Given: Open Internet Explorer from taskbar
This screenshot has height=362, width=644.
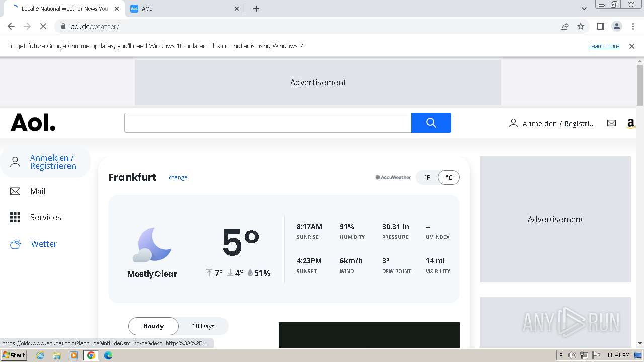Looking at the screenshot, I should coord(40,355).
